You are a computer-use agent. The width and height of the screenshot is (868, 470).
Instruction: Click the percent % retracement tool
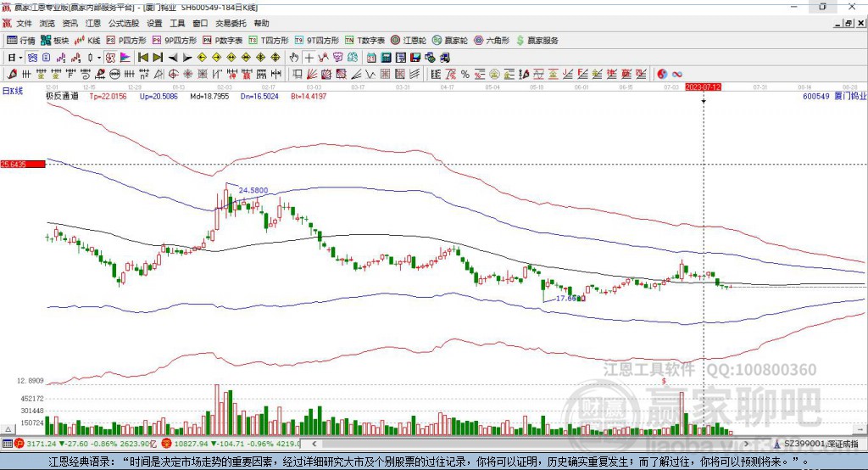click(x=465, y=75)
